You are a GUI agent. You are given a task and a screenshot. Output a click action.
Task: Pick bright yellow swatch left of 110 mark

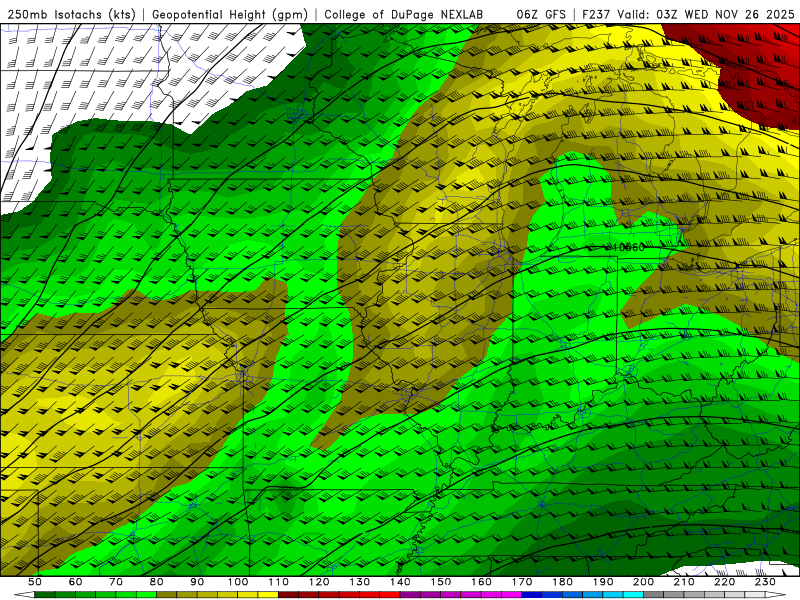pos(268,595)
